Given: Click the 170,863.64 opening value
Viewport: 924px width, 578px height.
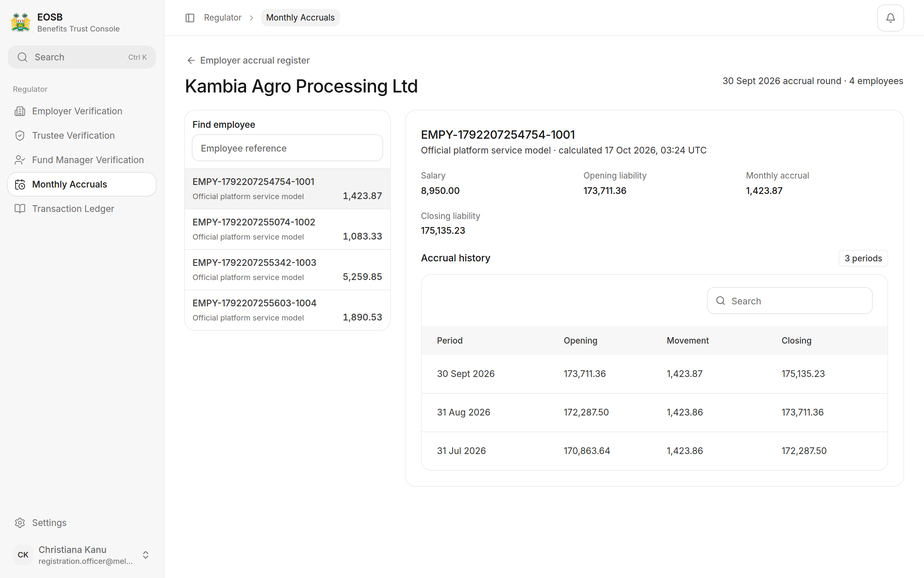Looking at the screenshot, I should [586, 451].
